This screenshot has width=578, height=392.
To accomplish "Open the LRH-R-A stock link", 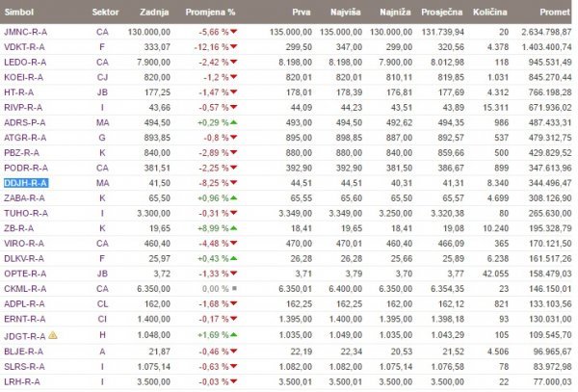I will pyautogui.click(x=22, y=382).
